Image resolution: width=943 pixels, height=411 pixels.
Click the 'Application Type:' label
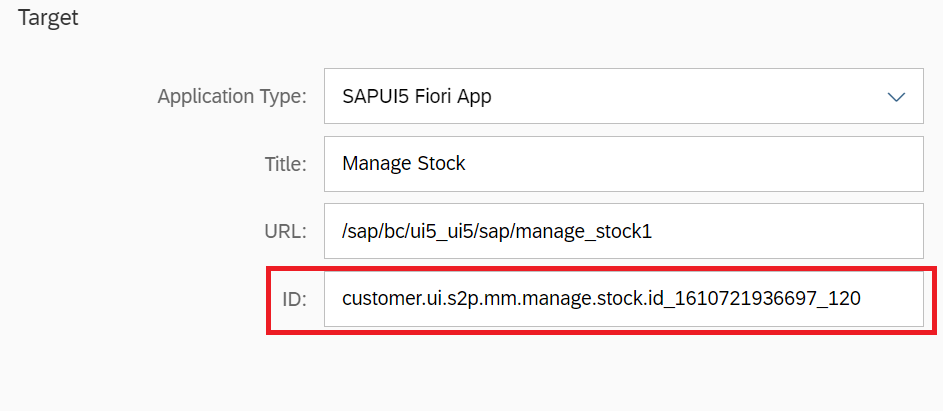[232, 97]
